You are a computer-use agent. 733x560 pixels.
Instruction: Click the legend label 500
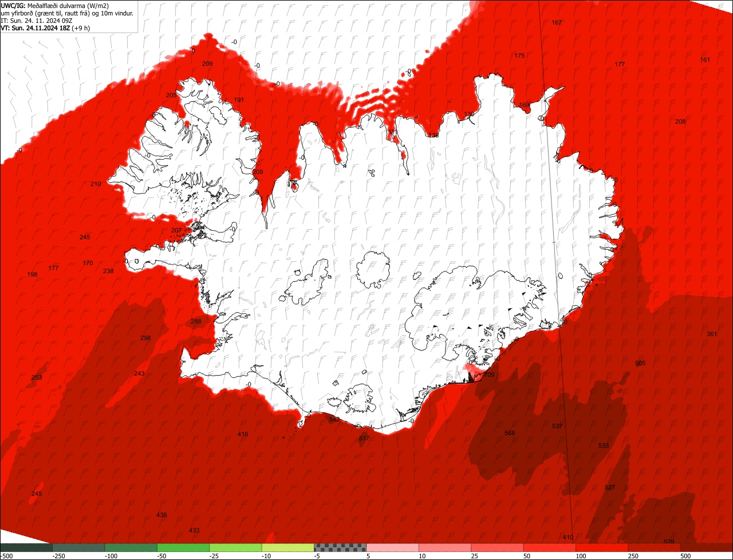pyautogui.click(x=686, y=556)
